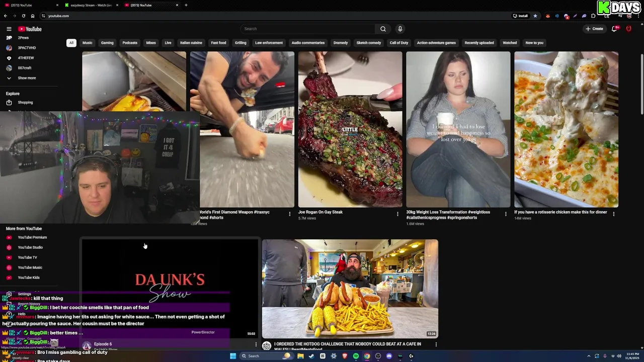Open the more menu for Joe Rogan short
Viewport: 644px width, 362px height.
point(397,214)
